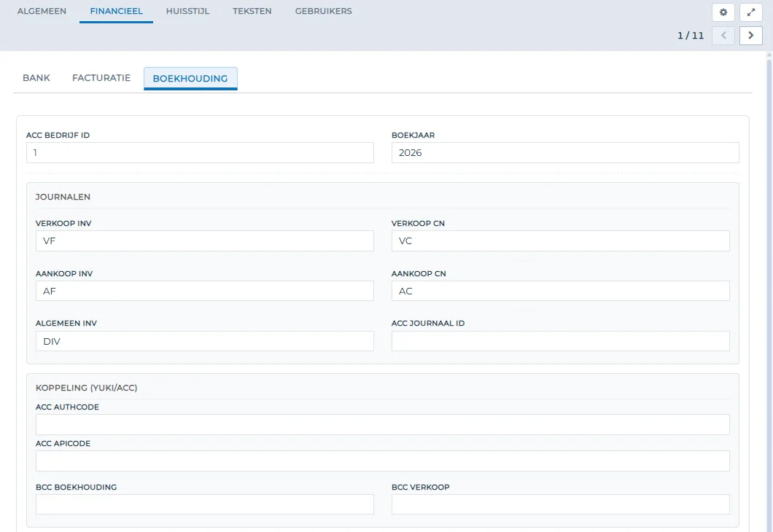Focus the BCC Verkoop field
Image resolution: width=773 pixels, height=532 pixels.
tap(561, 504)
